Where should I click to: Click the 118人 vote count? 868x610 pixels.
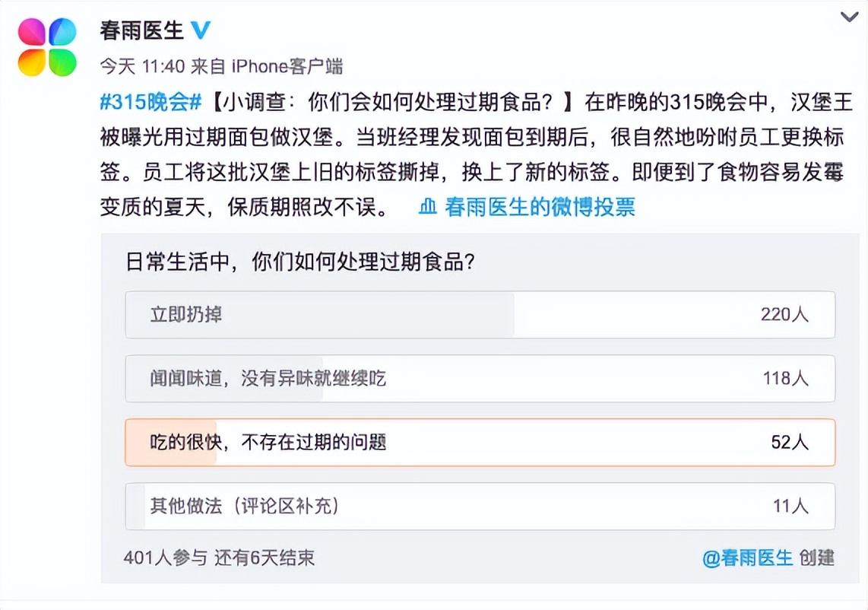(x=784, y=379)
